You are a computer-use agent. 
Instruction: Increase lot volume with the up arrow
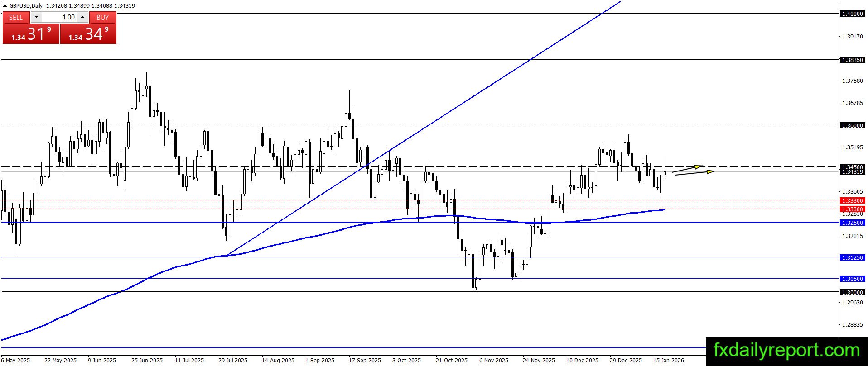83,17
